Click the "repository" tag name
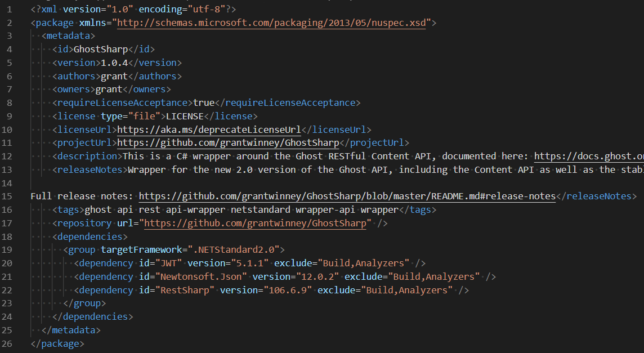 point(84,223)
